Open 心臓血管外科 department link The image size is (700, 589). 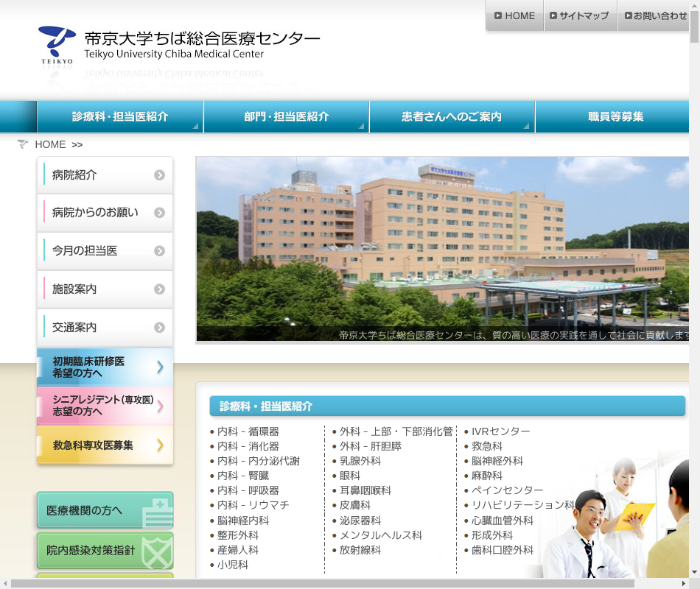click(x=503, y=521)
